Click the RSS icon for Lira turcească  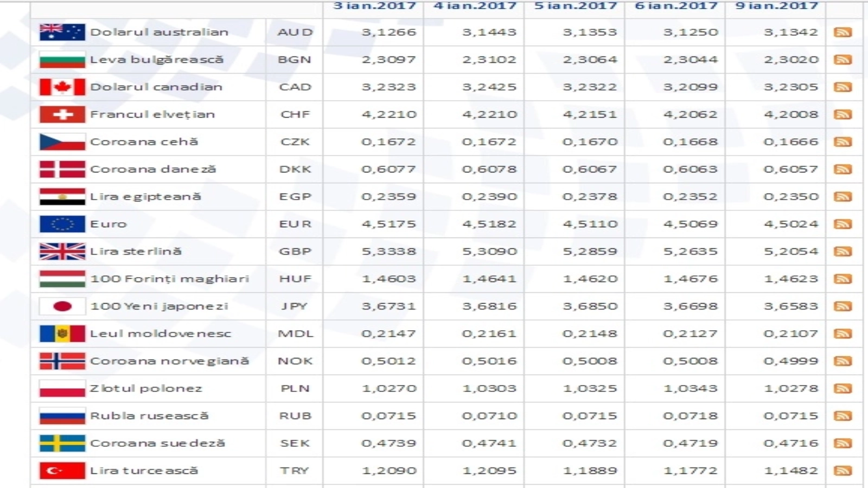click(843, 471)
